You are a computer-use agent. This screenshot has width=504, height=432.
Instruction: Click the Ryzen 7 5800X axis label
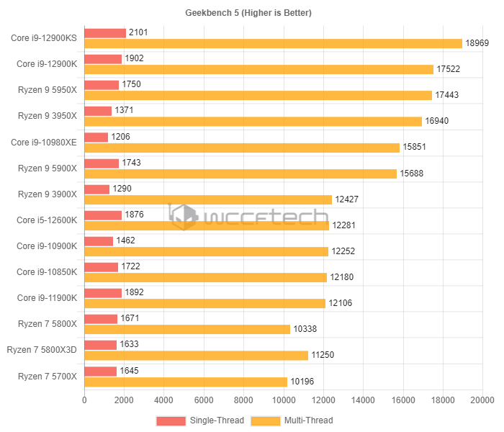pos(48,324)
